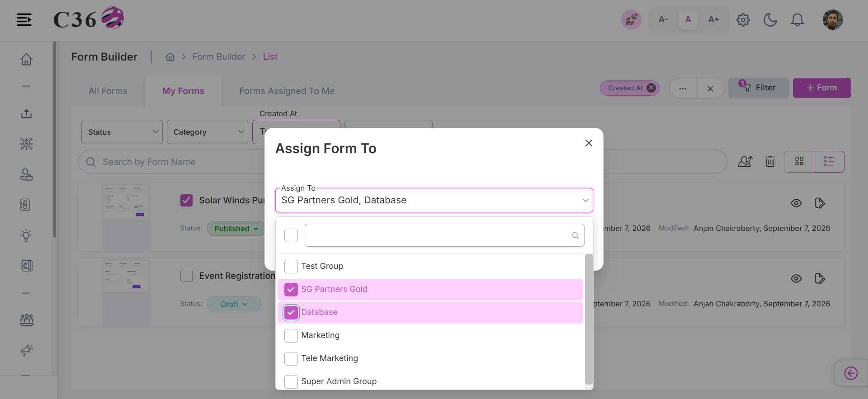This screenshot has width=868, height=399.
Task: Open the Status filter dropdown
Action: pyautogui.click(x=122, y=132)
